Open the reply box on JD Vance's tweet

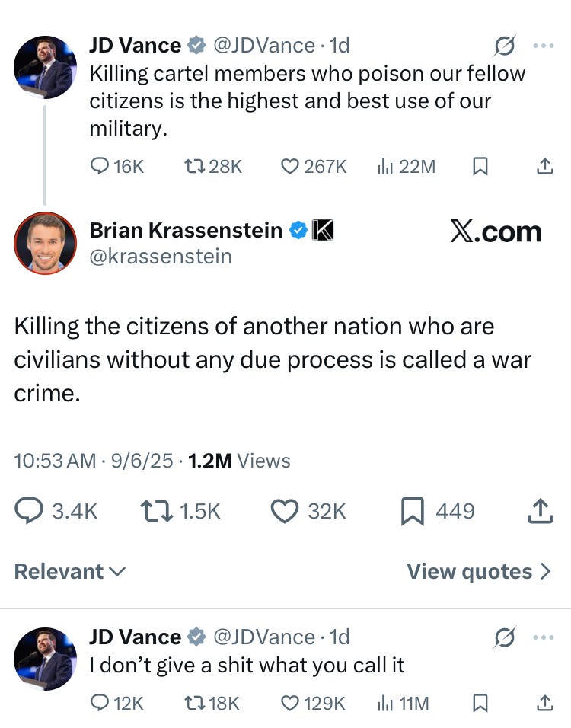point(100,166)
